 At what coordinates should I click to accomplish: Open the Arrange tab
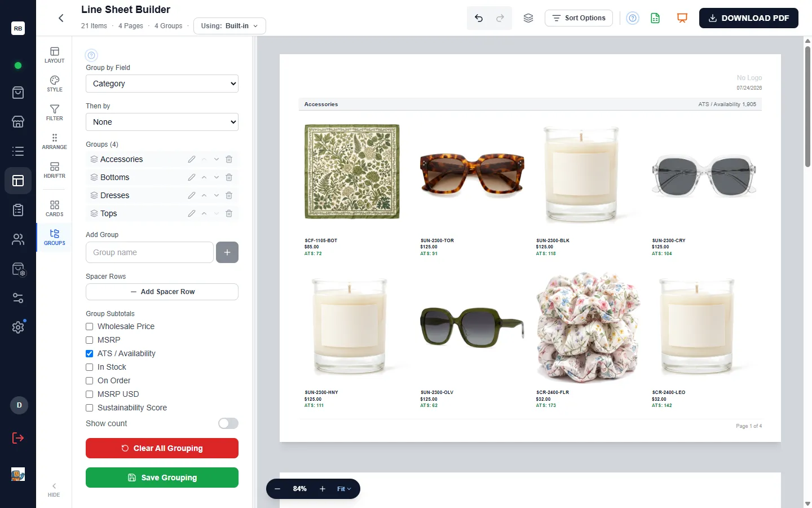tap(55, 141)
